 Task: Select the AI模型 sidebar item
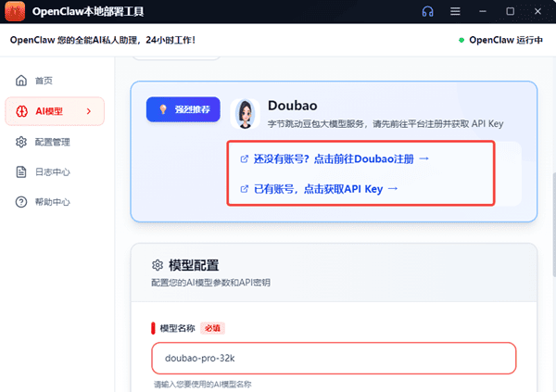[50, 111]
